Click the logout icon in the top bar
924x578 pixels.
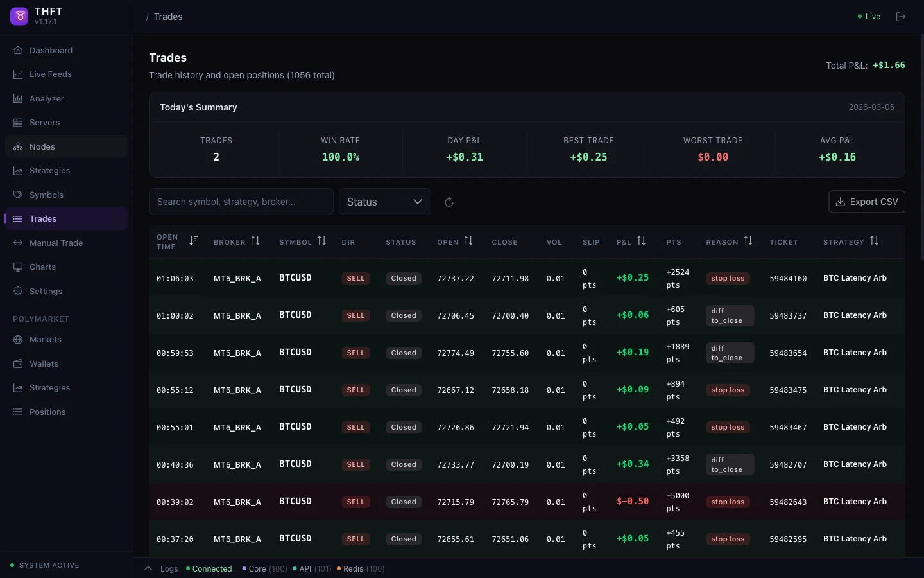[901, 17]
